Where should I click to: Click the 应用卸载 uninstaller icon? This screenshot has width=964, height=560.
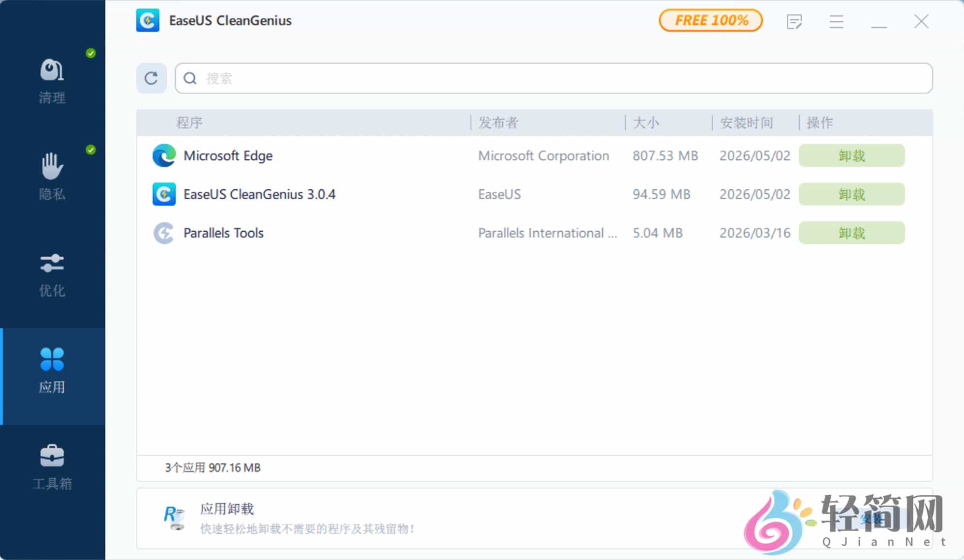174,518
